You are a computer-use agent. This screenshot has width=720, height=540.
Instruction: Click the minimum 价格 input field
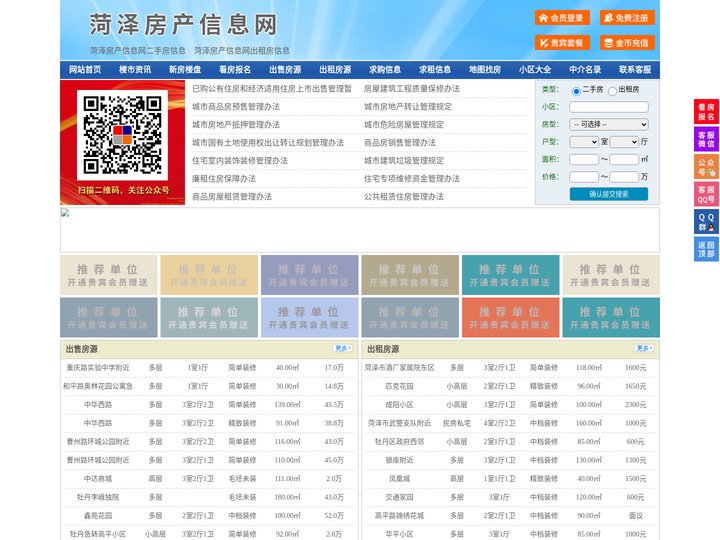584,177
